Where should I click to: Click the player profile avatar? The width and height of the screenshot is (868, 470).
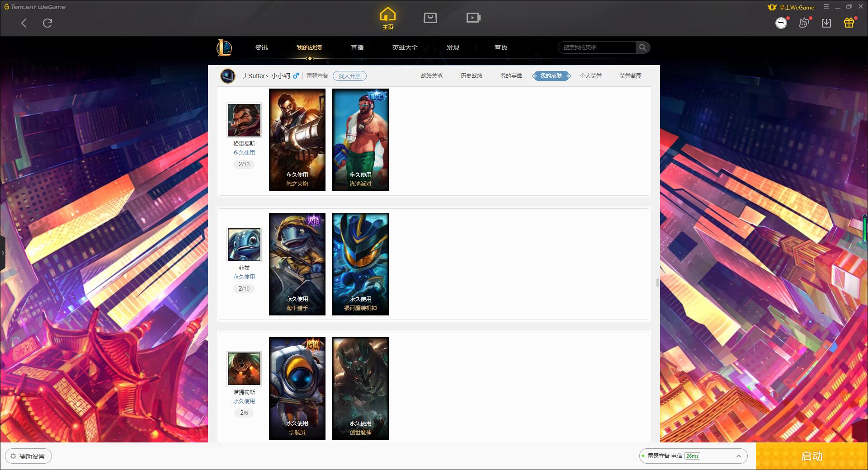tap(228, 75)
